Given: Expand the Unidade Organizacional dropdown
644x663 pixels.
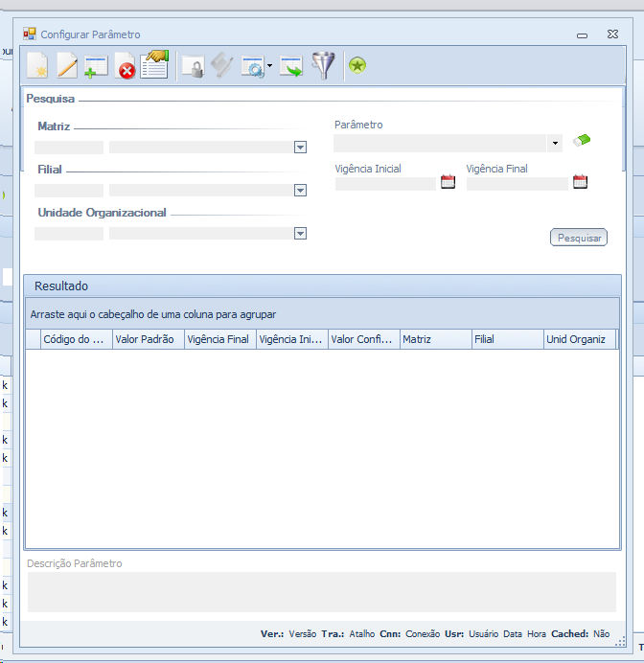Looking at the screenshot, I should click(300, 234).
